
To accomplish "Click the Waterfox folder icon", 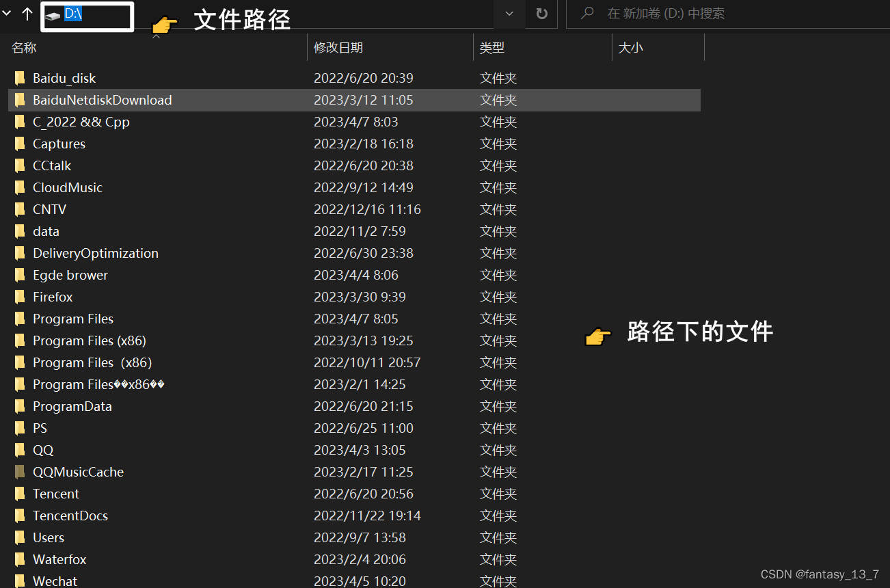I will 20,559.
